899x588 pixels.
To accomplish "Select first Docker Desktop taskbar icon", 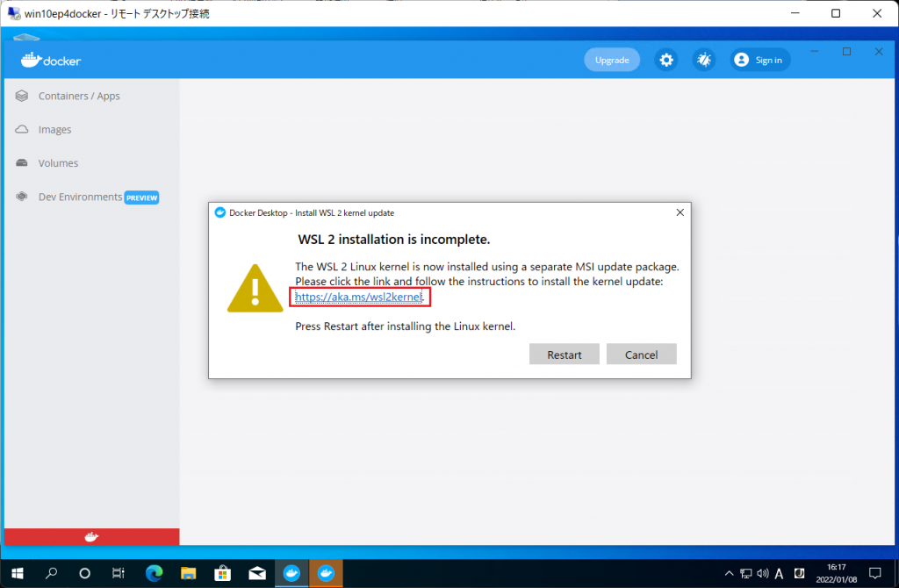I will tap(291, 573).
